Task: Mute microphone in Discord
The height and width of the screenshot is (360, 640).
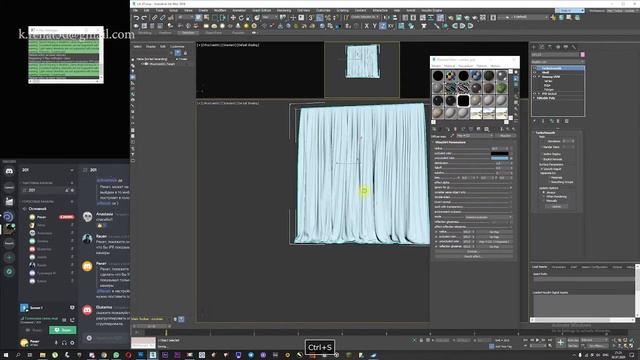Action: (56, 342)
